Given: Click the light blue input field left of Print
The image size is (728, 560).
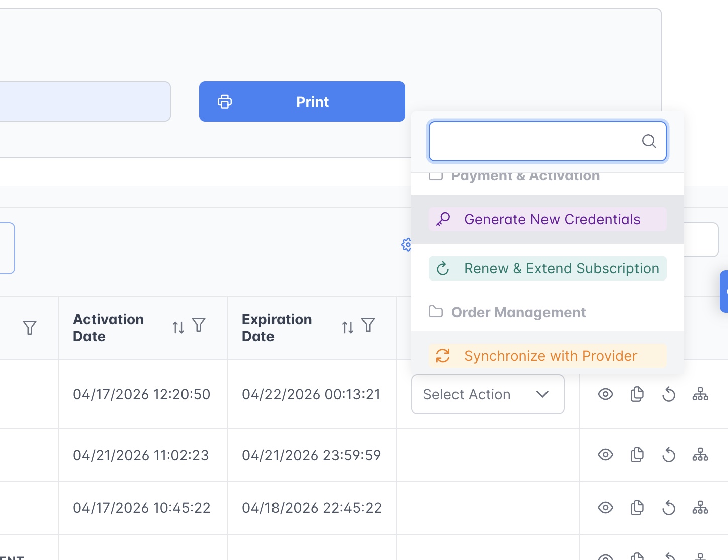Looking at the screenshot, I should [x=85, y=102].
